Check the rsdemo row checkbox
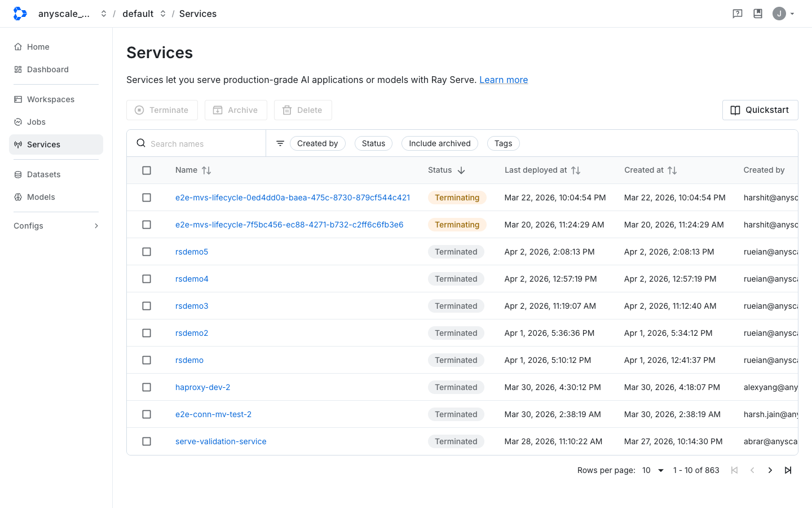812x508 pixels. point(147,360)
